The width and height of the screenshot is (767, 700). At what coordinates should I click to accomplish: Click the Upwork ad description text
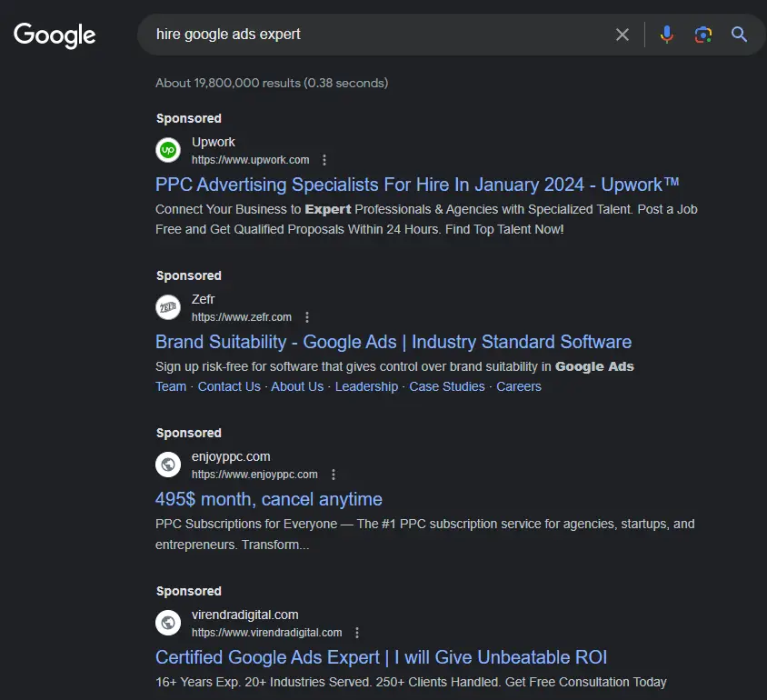pyautogui.click(x=426, y=219)
